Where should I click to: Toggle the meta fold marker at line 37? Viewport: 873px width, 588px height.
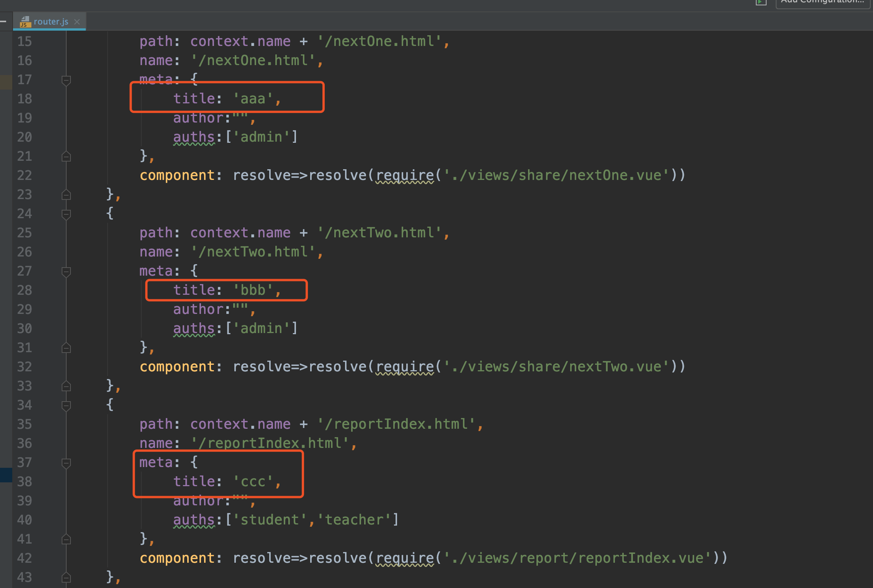[x=66, y=463]
